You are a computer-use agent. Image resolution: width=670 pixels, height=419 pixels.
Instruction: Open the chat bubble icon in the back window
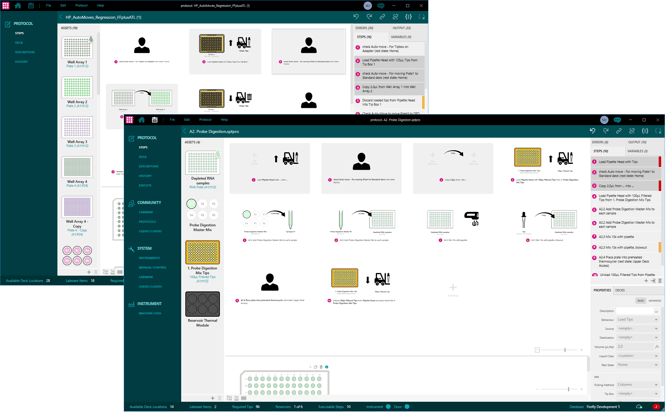[x=380, y=6]
